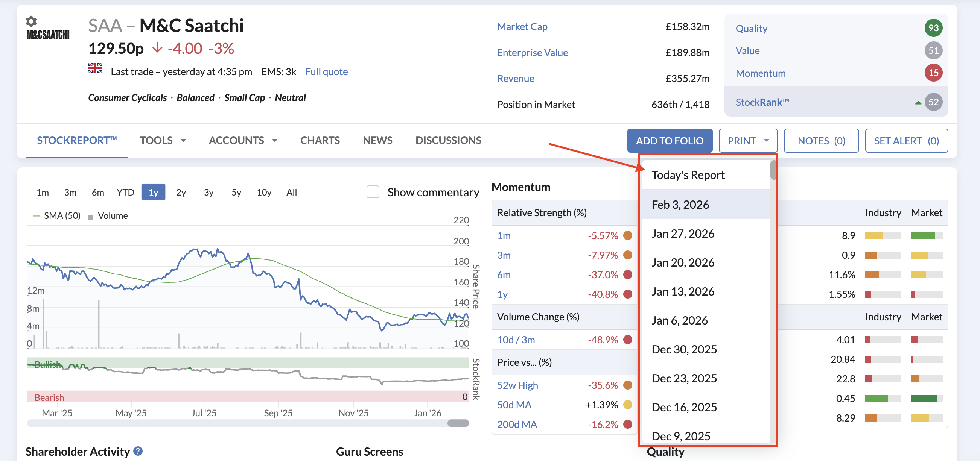980x461 pixels.
Task: Choose Dec 30, 2025 report date
Action: click(706, 349)
